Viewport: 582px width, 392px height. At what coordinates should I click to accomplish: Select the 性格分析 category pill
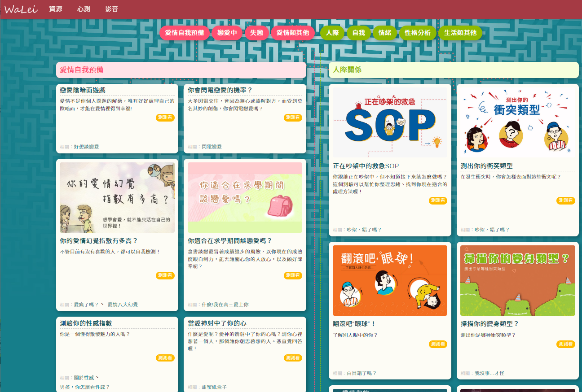pos(418,33)
